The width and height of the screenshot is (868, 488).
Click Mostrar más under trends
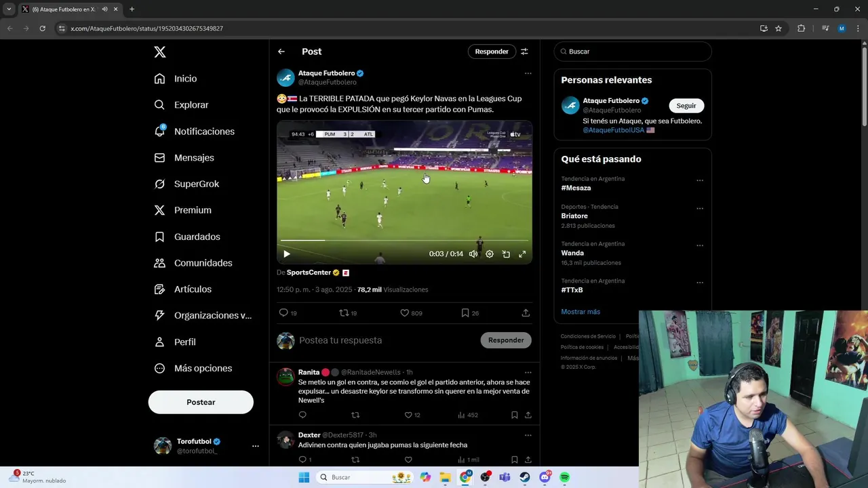point(580,312)
